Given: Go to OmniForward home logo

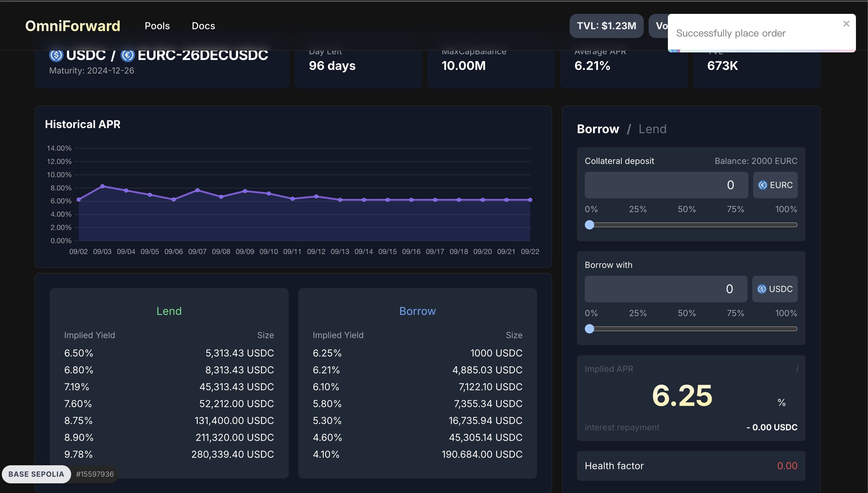Looking at the screenshot, I should pos(72,26).
